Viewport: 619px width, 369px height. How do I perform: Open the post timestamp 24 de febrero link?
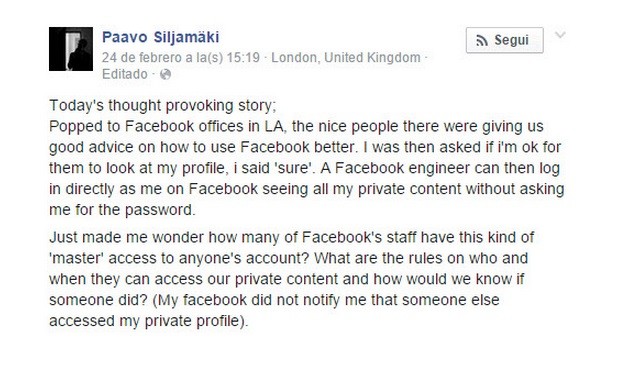pos(181,58)
